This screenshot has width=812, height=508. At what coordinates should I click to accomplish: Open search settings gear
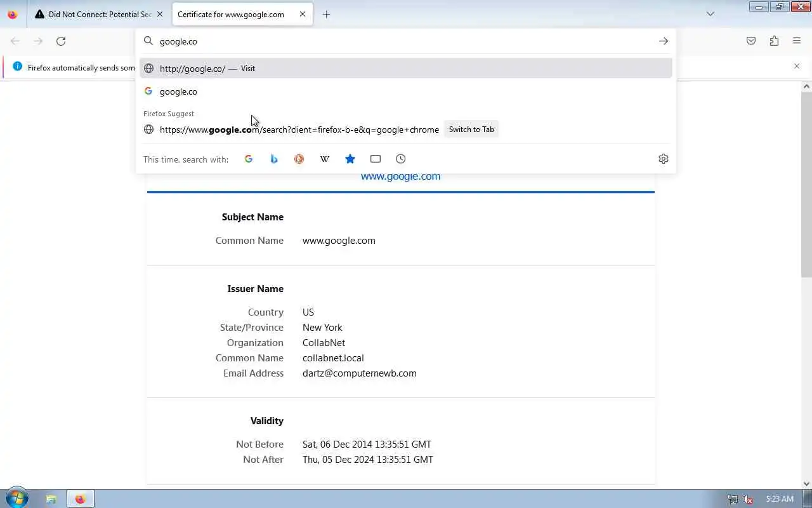pos(664,159)
